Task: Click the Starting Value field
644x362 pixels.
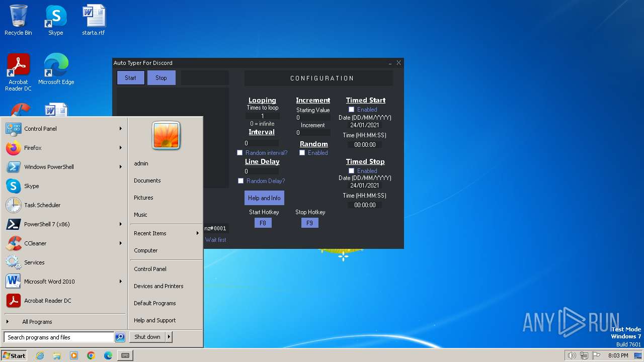Action: point(313,118)
